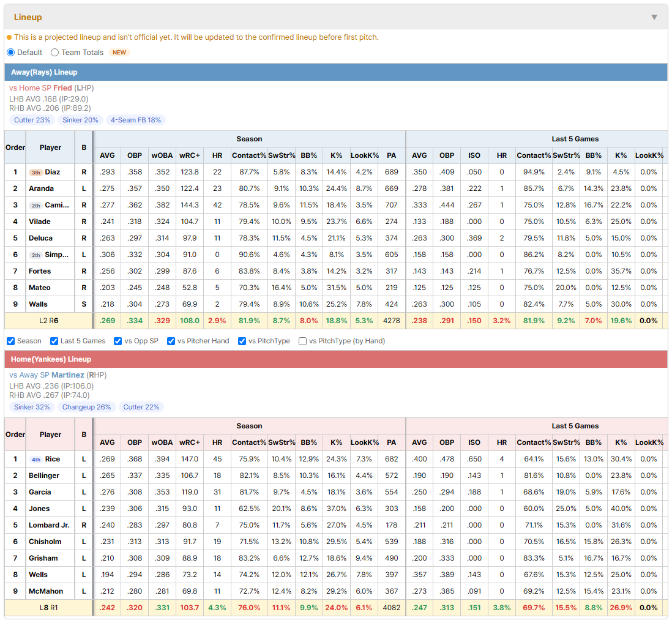Sort Yankees lineup by wOBA column
Viewport: 672px width, 623px height.
pos(162,442)
